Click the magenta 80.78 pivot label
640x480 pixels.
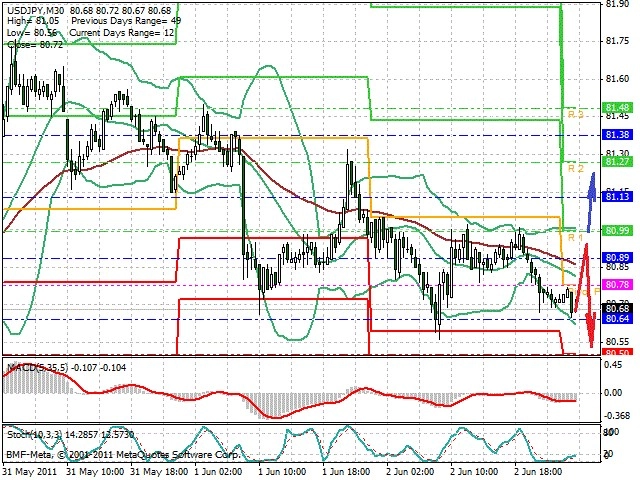[x=617, y=284]
